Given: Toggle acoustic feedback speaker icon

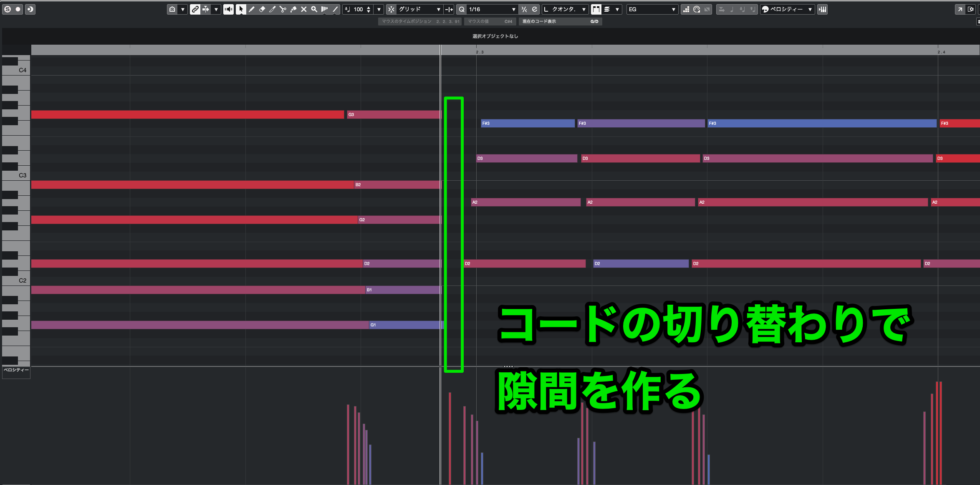Looking at the screenshot, I should point(228,9).
